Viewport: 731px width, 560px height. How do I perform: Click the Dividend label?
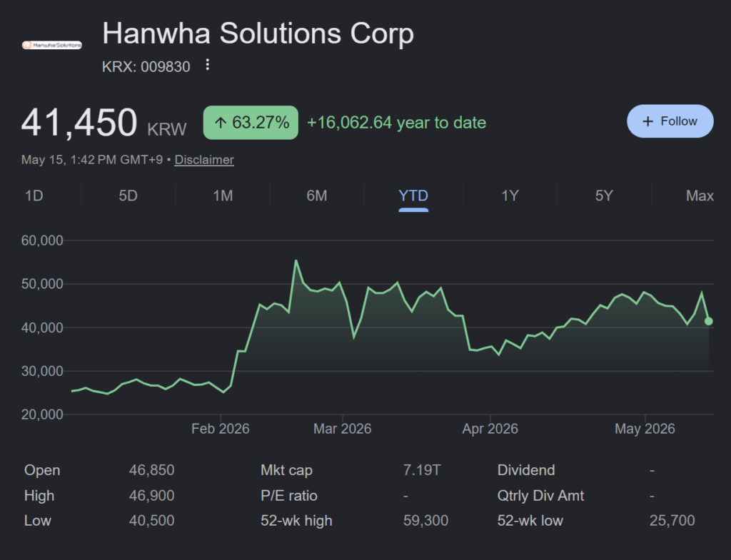point(526,470)
